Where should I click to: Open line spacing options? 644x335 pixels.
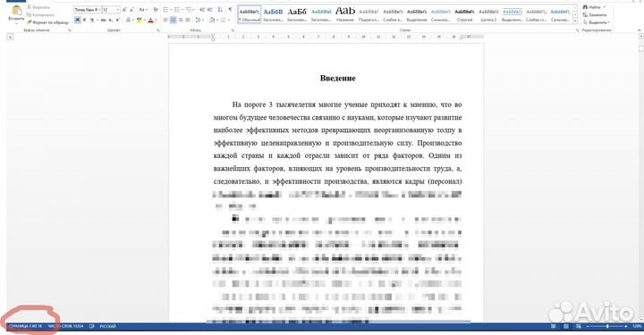click(199, 20)
